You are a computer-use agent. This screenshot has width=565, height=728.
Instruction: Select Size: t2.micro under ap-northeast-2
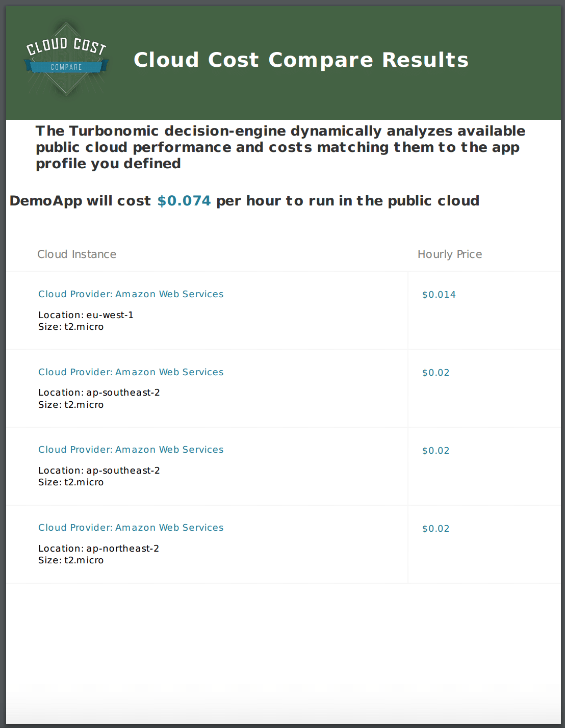coord(71,560)
